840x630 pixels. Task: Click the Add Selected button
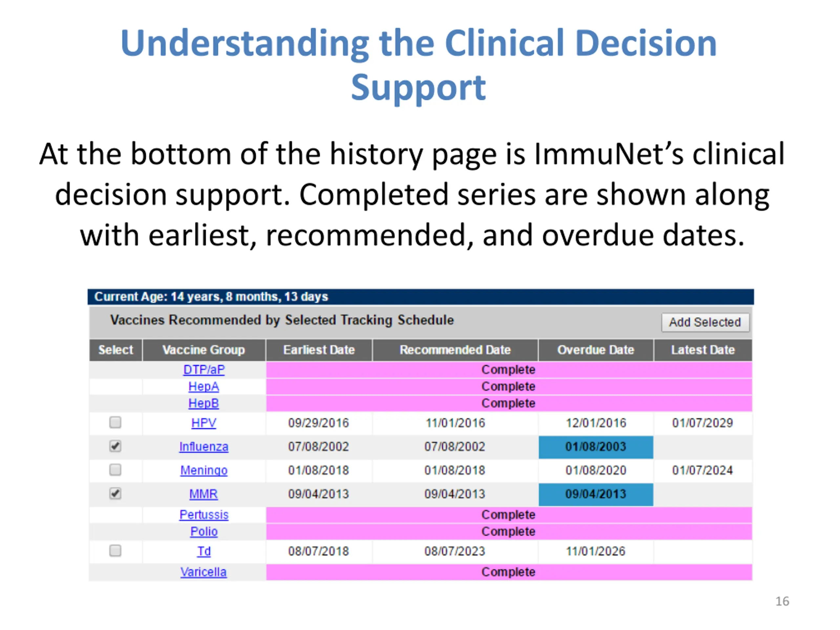click(x=705, y=322)
